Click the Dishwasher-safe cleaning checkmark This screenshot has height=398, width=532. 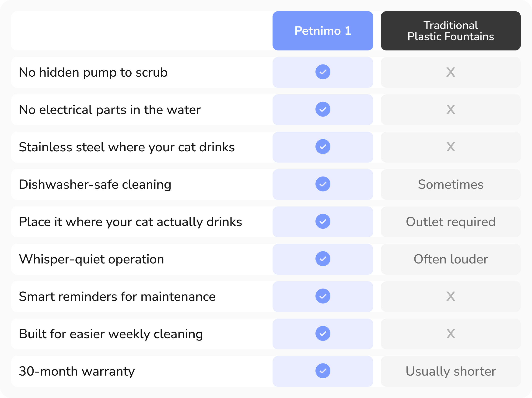tap(323, 184)
